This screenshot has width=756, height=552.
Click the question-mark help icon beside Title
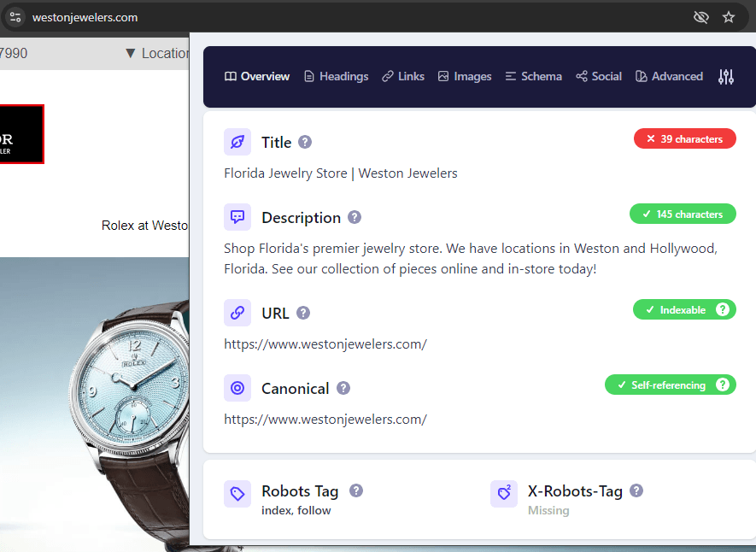(303, 143)
